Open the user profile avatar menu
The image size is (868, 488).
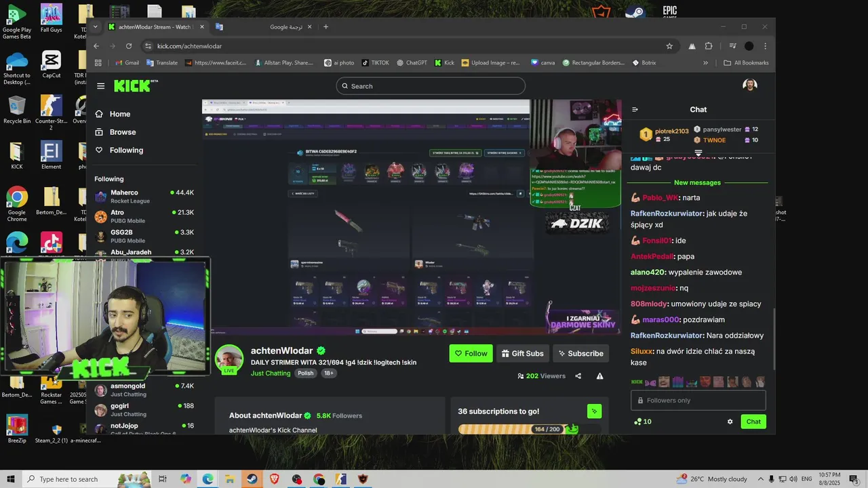click(749, 85)
